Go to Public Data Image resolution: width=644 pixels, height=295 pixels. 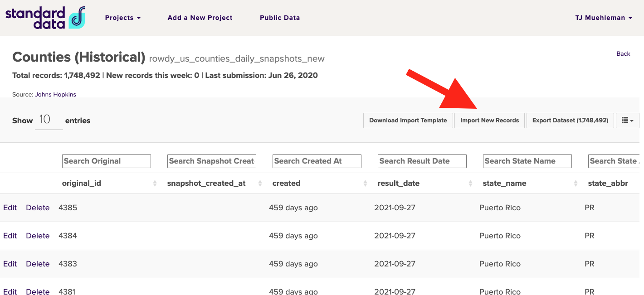click(x=280, y=18)
